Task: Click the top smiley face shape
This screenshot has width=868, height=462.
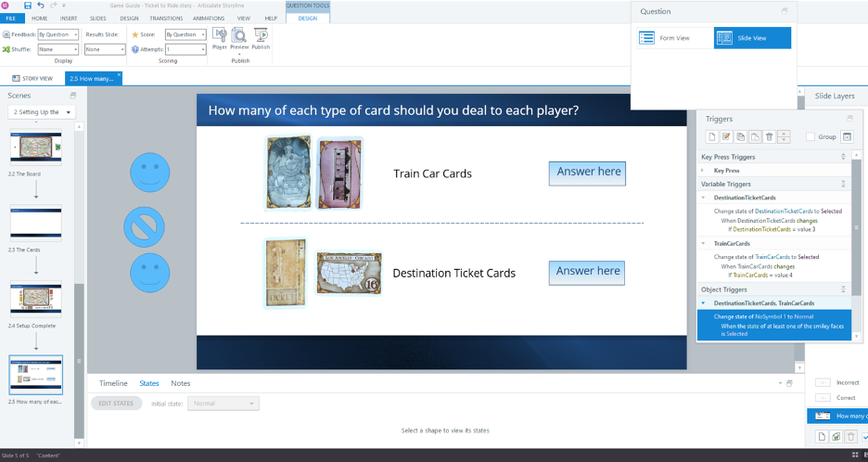Action: [150, 173]
